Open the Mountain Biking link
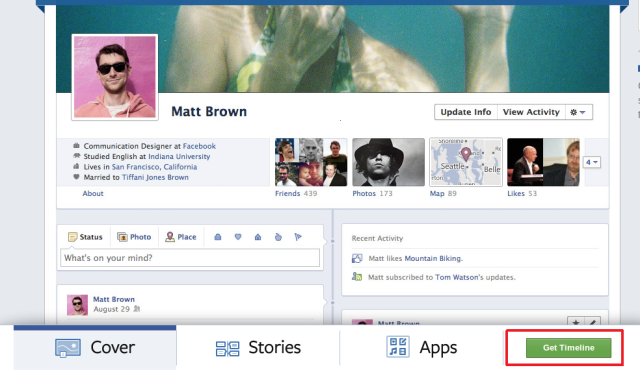The width and height of the screenshot is (640, 370). (433, 258)
